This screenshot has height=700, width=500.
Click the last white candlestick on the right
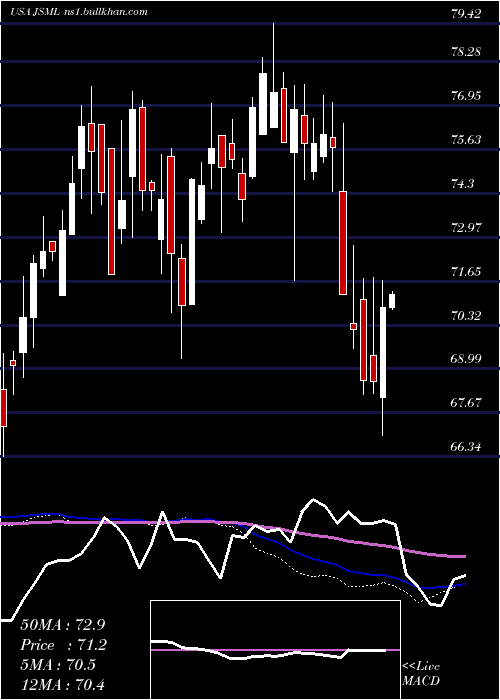[x=392, y=300]
